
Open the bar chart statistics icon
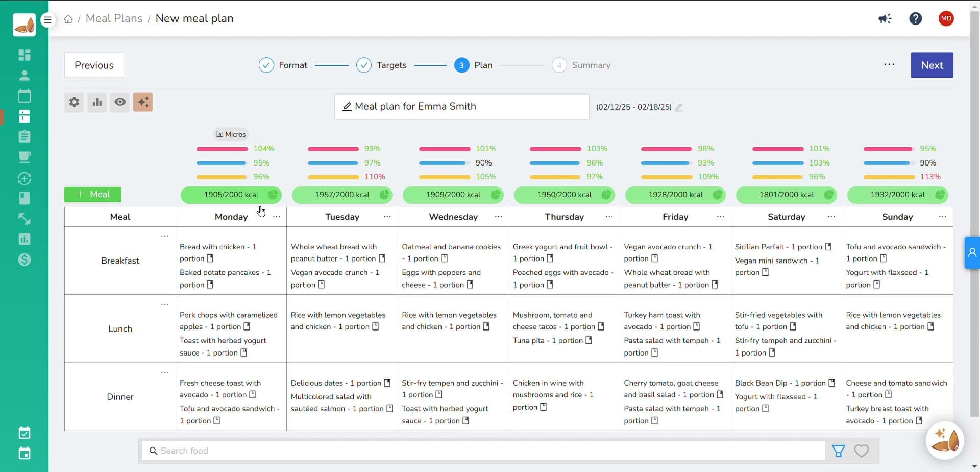[x=97, y=102]
